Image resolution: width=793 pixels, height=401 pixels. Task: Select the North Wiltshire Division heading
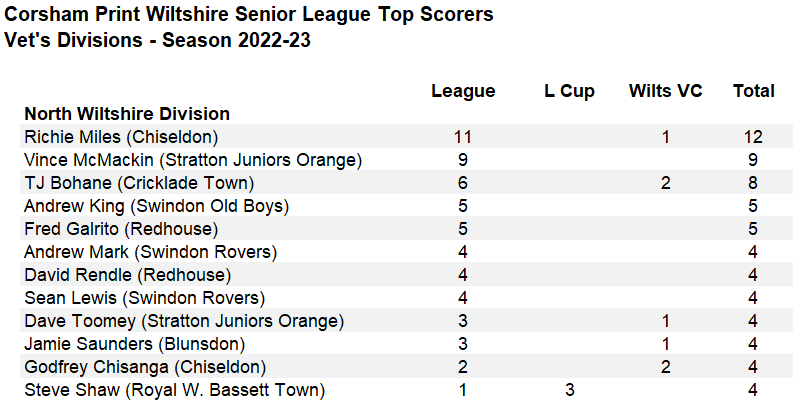127,114
